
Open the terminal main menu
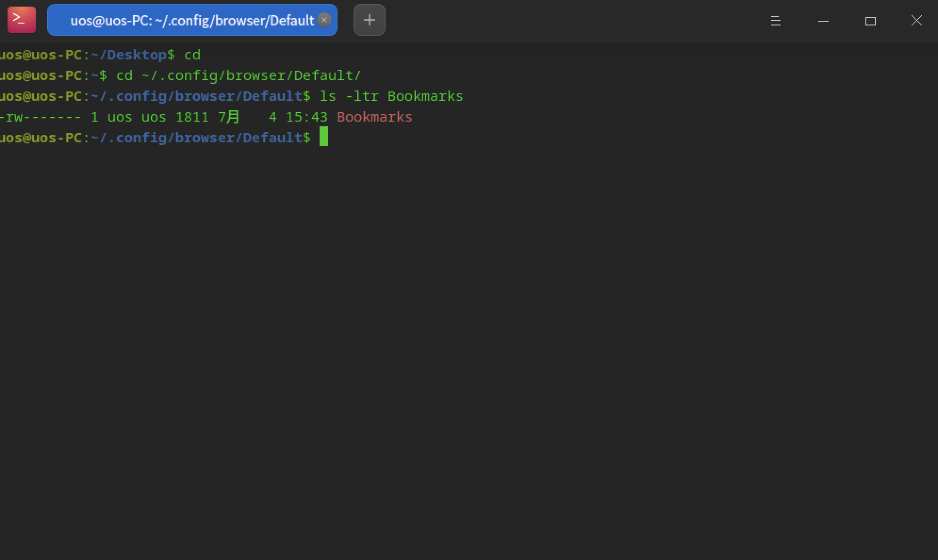click(x=776, y=21)
